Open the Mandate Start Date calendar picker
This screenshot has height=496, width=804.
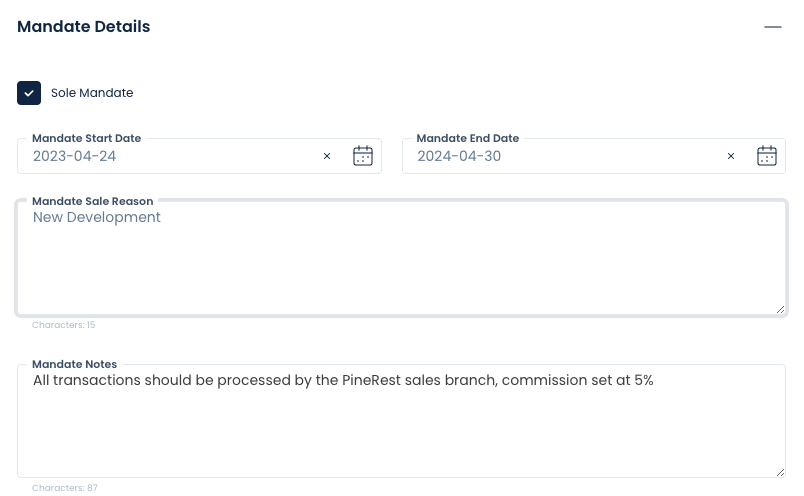pyautogui.click(x=363, y=156)
